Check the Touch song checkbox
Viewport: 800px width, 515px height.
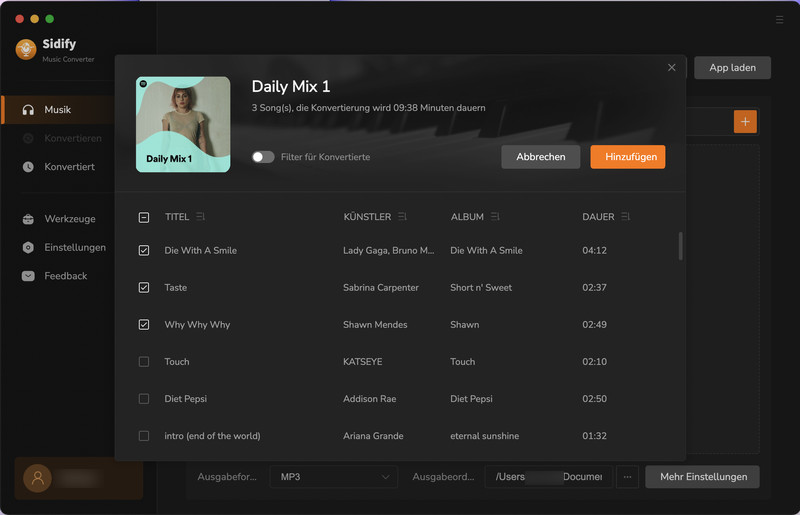click(144, 361)
